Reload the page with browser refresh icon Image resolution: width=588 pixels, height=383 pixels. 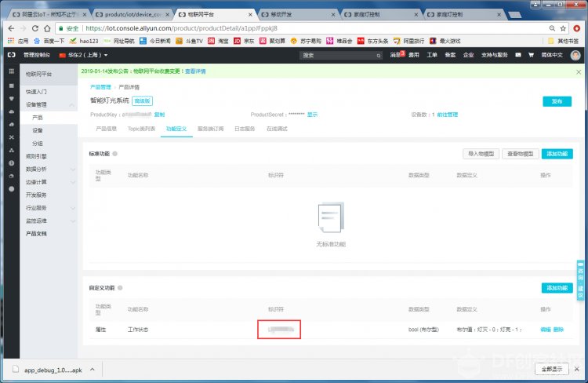click(34, 28)
